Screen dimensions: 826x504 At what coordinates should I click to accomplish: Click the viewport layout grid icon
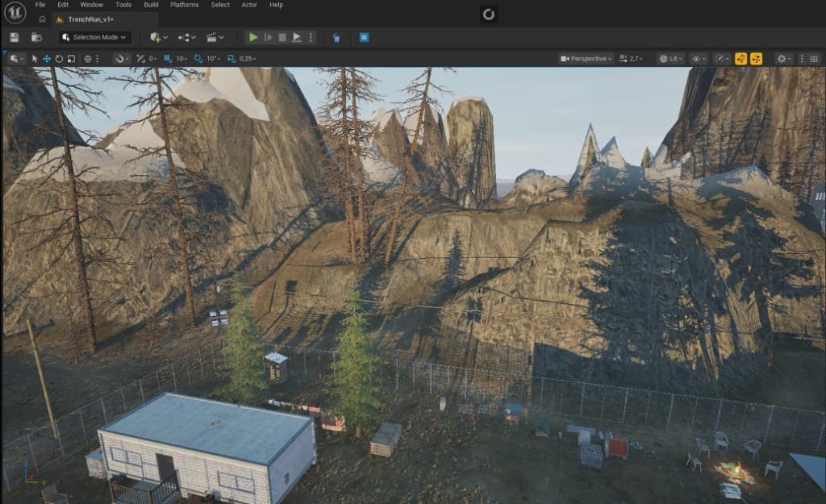pyautogui.click(x=814, y=58)
